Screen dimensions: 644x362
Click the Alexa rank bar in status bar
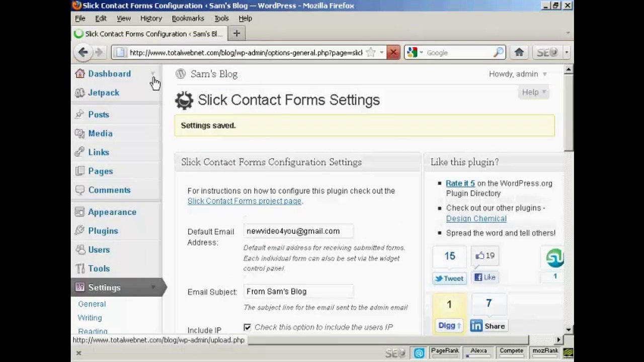478,353
